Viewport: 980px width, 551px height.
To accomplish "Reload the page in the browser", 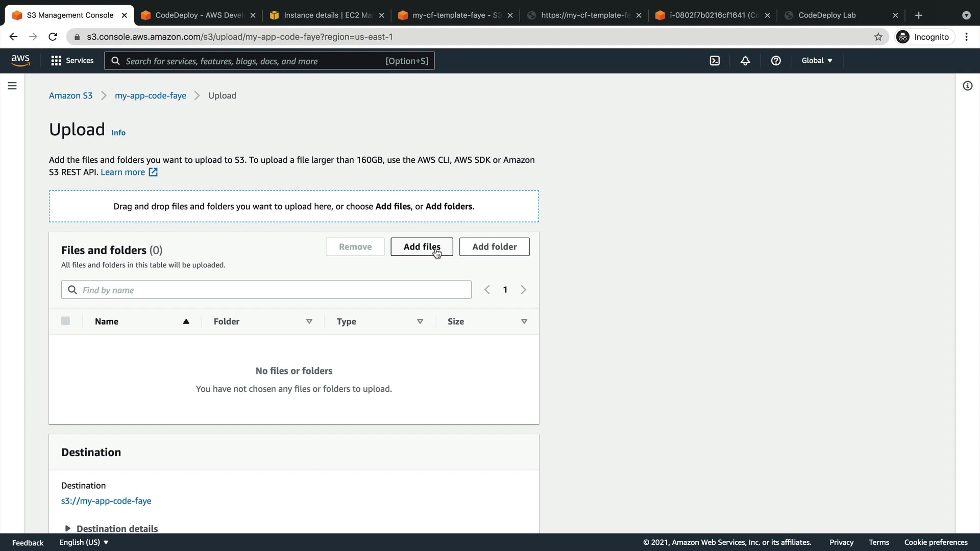I will [53, 37].
